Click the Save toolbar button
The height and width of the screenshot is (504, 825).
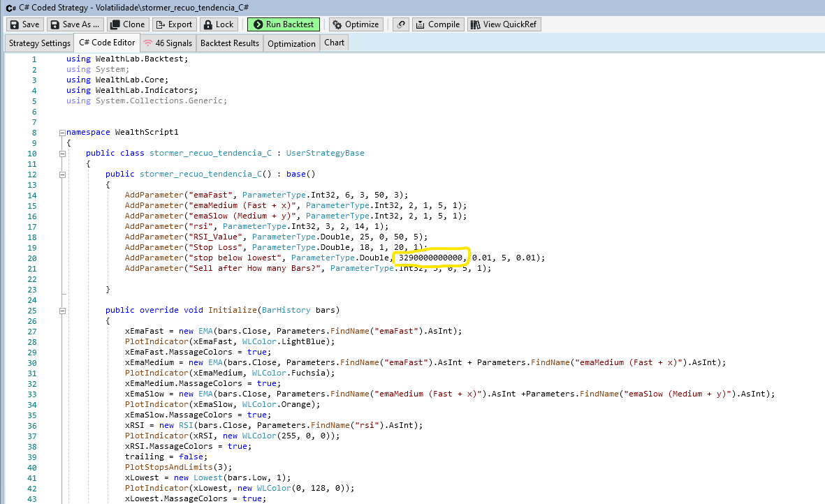tap(24, 24)
